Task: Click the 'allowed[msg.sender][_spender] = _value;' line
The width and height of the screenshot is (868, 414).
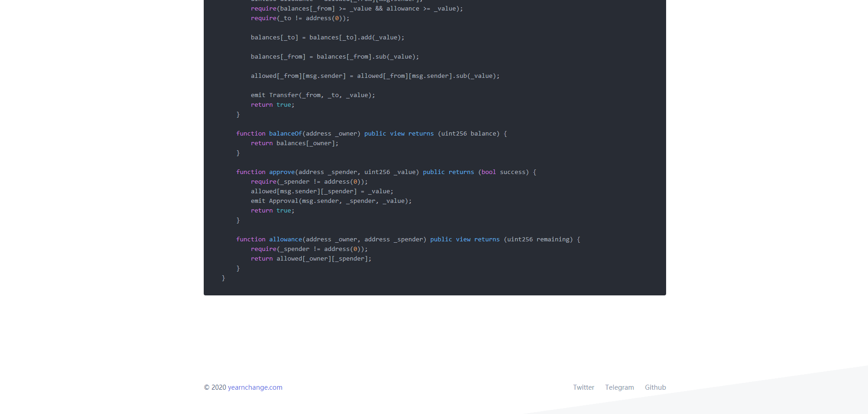Action: click(322, 191)
